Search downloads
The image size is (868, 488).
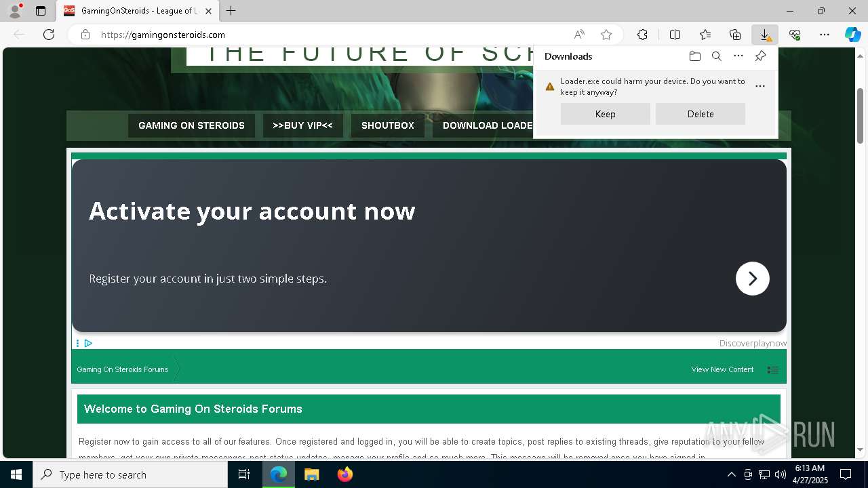(x=716, y=56)
